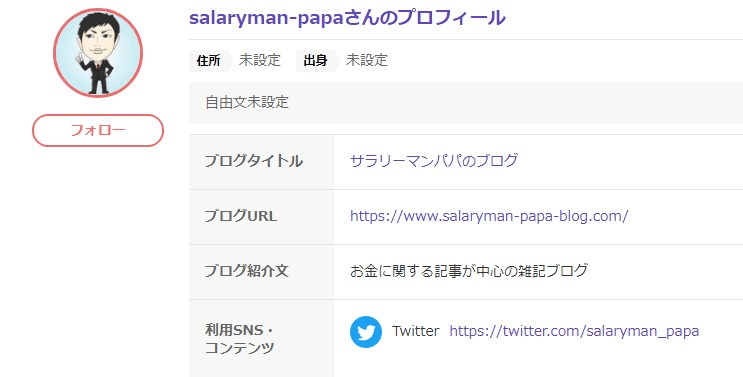Click the blue Twitter bird icon
743x377 pixels.
[366, 332]
